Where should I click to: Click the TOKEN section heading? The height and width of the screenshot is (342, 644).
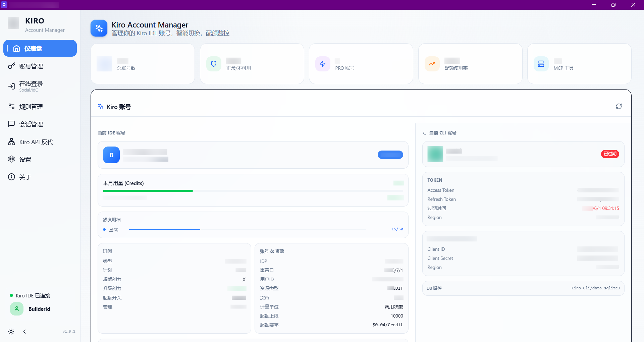pyautogui.click(x=435, y=180)
